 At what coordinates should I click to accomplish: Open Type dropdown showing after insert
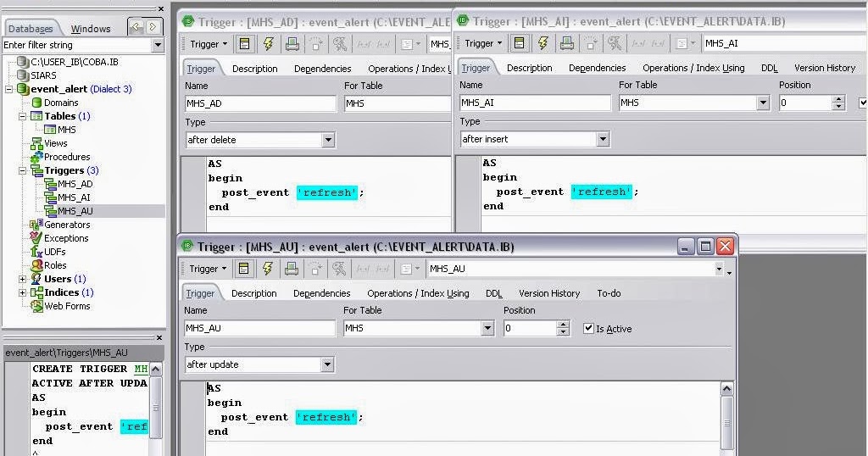[603, 140]
